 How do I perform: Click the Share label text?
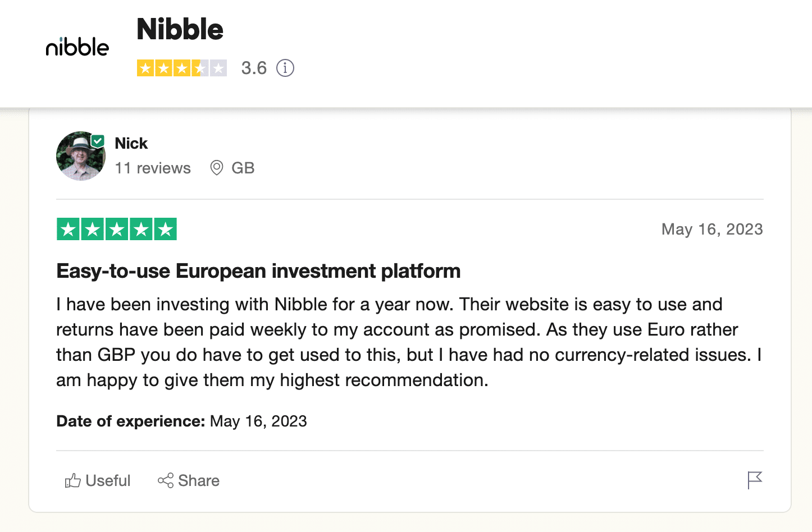point(198,480)
